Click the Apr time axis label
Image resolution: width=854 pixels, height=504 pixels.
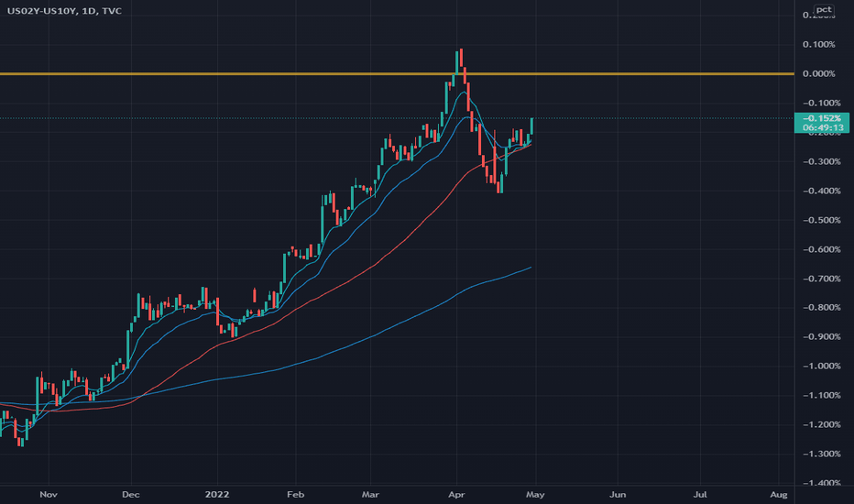(x=456, y=494)
